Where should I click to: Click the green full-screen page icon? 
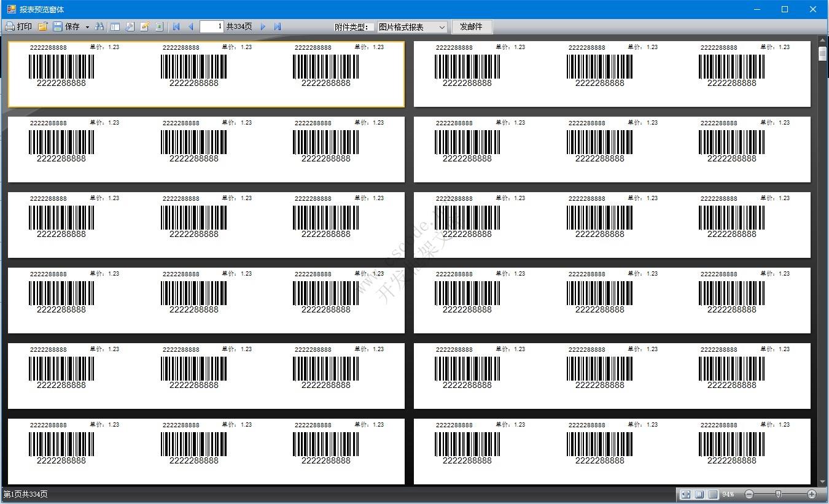(160, 27)
